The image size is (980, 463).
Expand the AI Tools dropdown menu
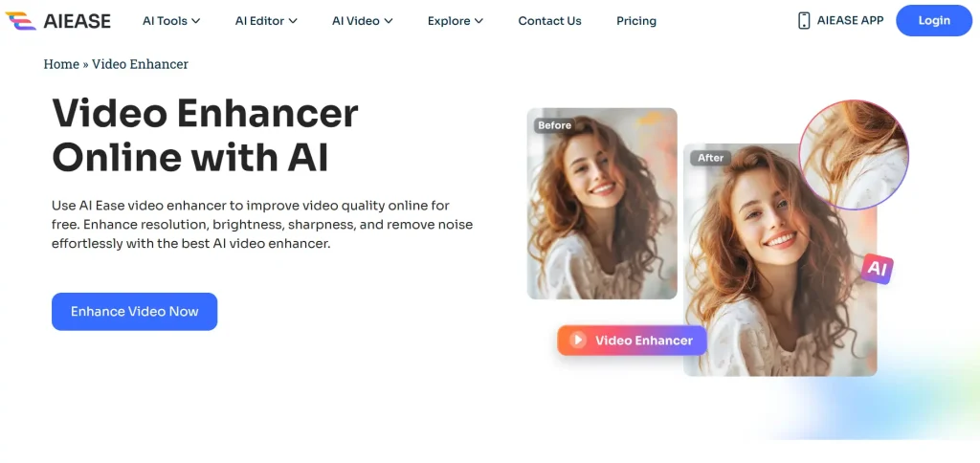[x=171, y=21]
